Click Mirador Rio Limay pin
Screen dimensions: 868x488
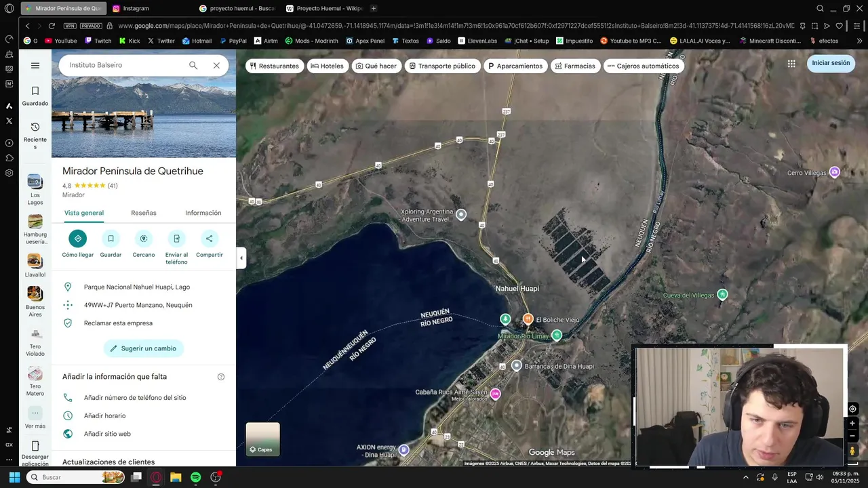point(557,335)
